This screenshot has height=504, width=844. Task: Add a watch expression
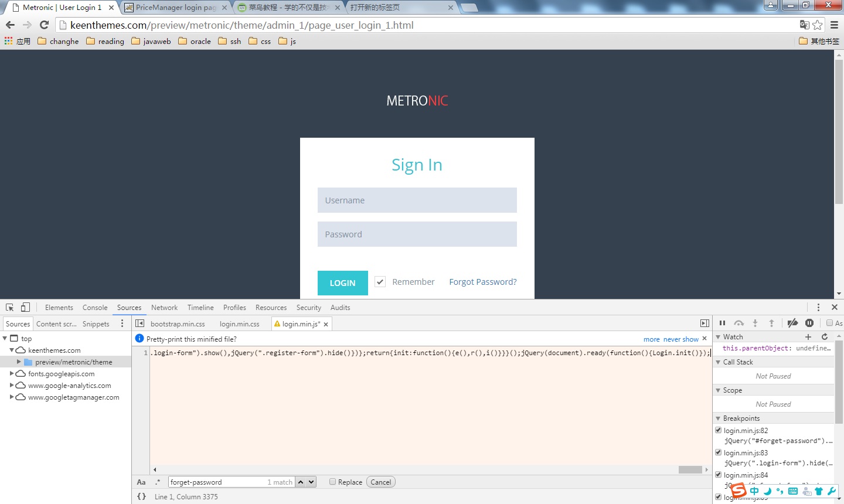click(808, 337)
